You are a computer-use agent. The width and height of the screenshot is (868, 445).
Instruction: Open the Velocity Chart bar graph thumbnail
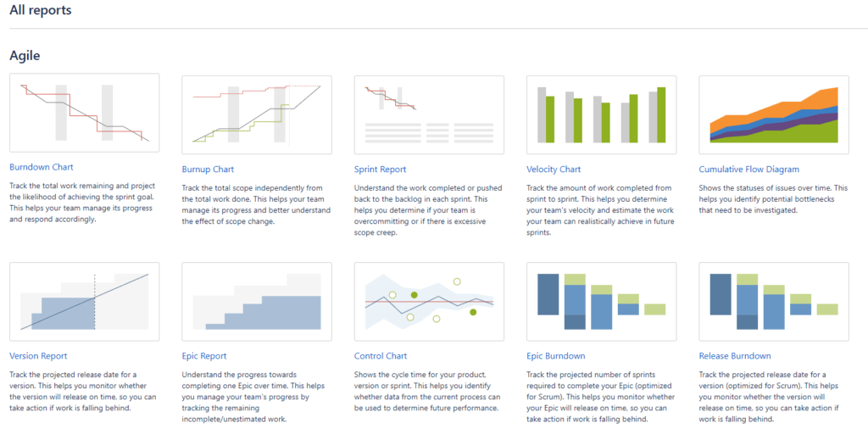click(x=602, y=114)
